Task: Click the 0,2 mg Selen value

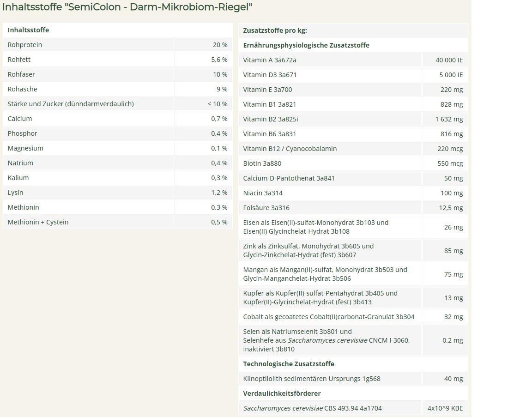Action: coord(453,340)
